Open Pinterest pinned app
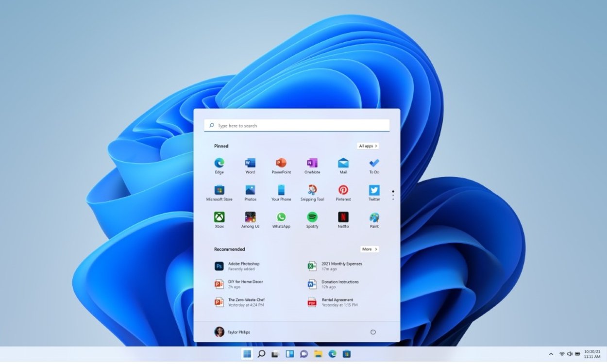 pos(343,193)
